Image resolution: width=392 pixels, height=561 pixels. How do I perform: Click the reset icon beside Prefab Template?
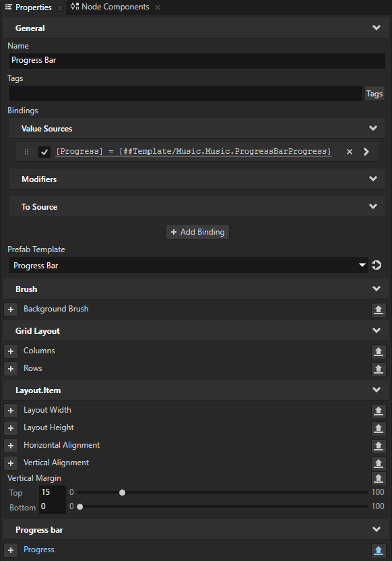coord(377,265)
